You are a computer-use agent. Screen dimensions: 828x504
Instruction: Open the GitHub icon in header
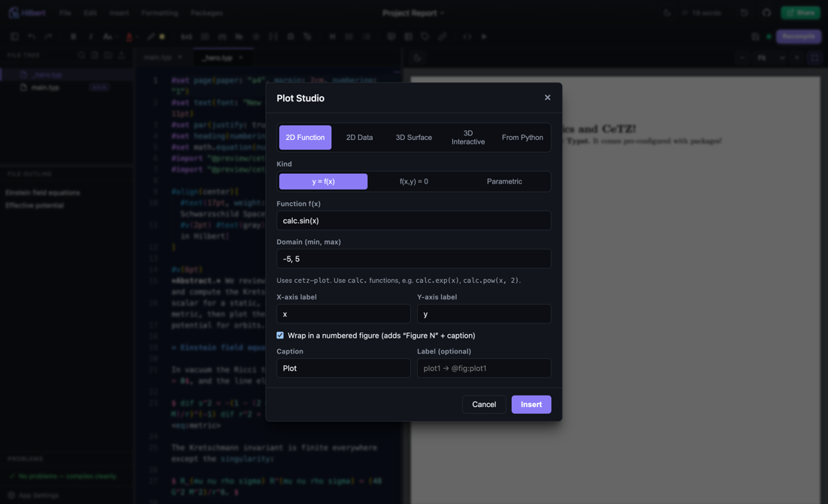pyautogui.click(x=767, y=13)
